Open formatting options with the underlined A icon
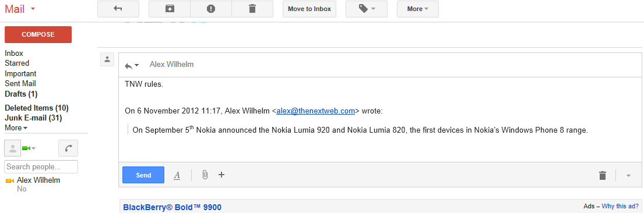 pyautogui.click(x=177, y=175)
